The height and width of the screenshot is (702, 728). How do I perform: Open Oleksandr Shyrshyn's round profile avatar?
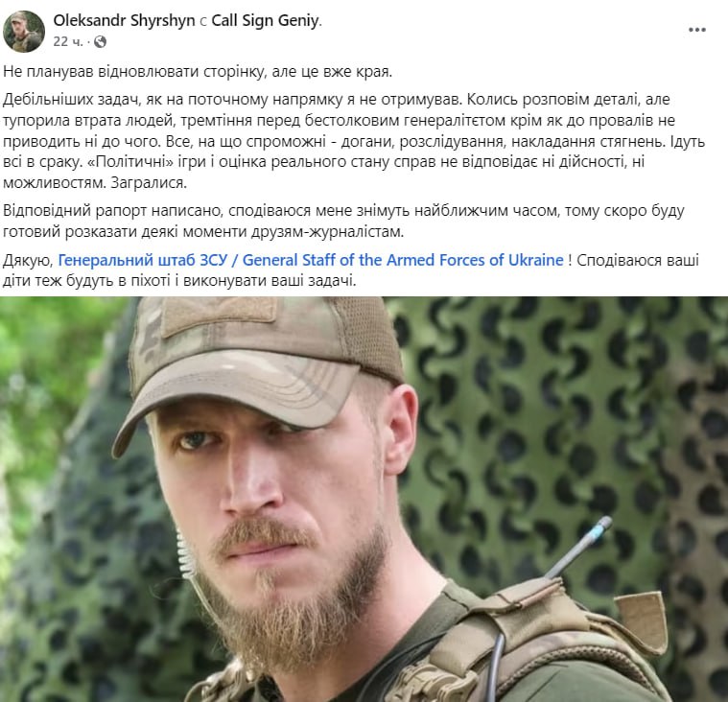[24, 31]
